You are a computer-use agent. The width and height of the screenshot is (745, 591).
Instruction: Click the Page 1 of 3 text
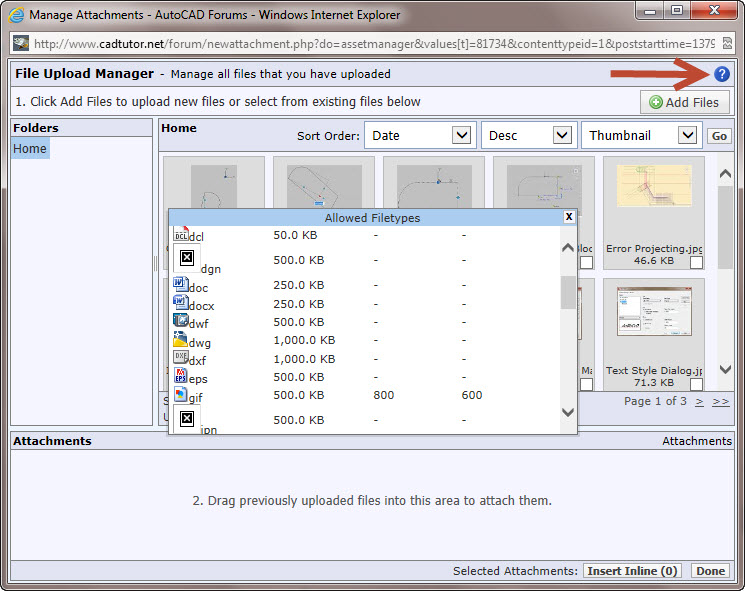[655, 401]
